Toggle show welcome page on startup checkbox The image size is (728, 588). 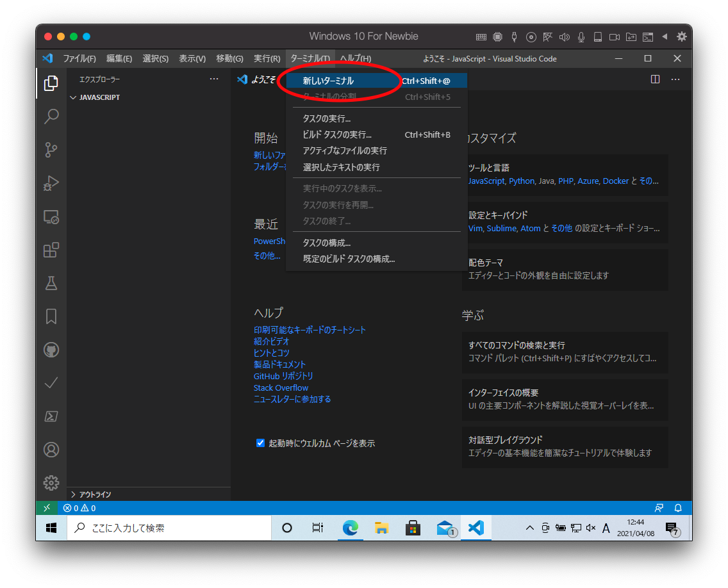[x=260, y=443]
